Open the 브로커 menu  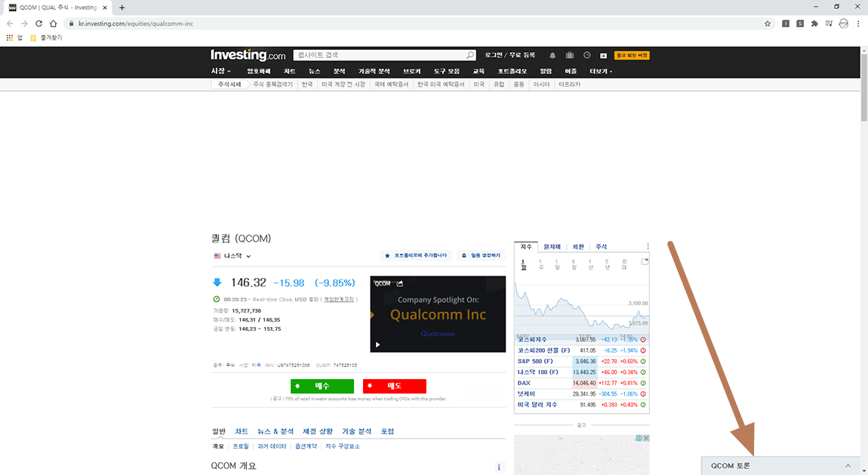pyautogui.click(x=412, y=72)
